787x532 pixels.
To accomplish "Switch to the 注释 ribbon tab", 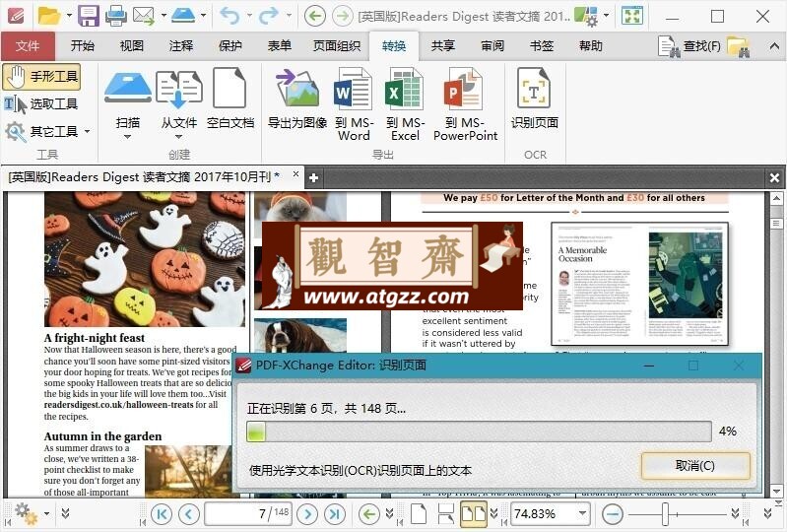I will tap(180, 46).
